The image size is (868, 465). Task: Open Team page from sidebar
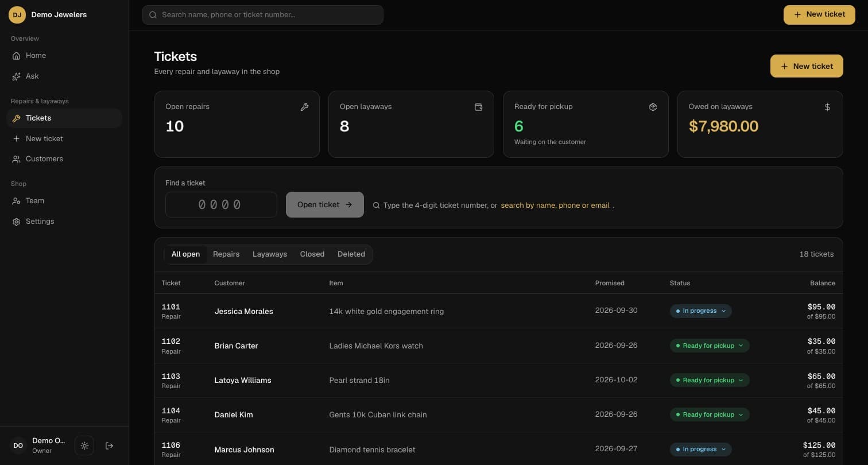pos(64,201)
